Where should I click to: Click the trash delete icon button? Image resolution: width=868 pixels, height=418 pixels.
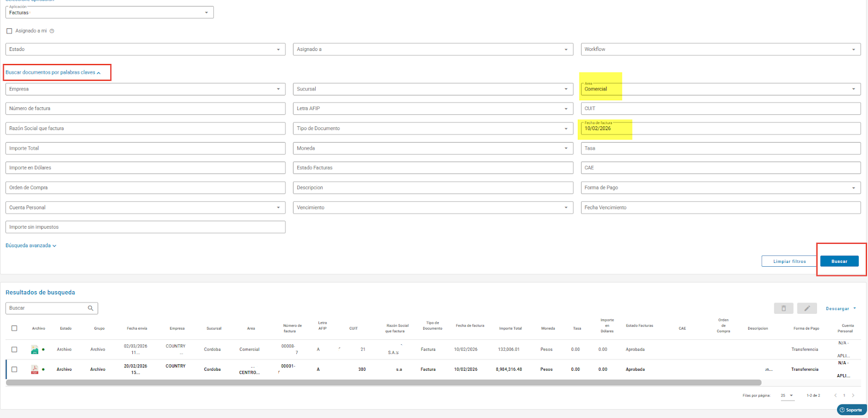(x=783, y=308)
